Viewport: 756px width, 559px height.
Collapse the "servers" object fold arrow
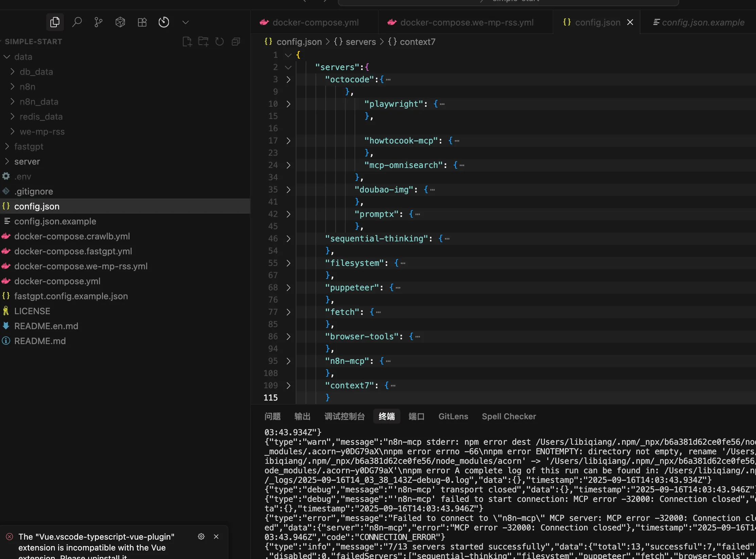tap(288, 67)
